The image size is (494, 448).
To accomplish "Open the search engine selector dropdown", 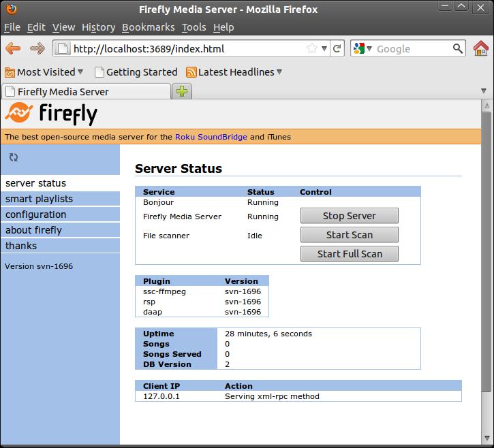I will 363,48.
